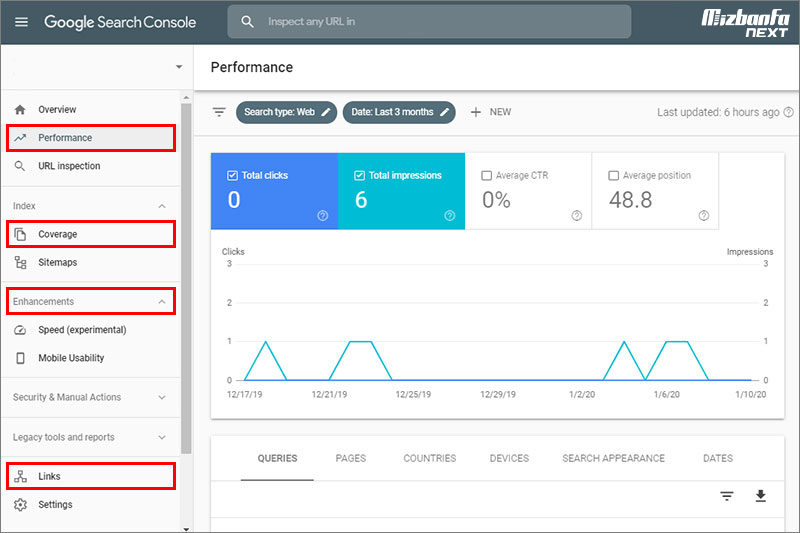Click the 48.8 average position value
The height and width of the screenshot is (533, 800).
pos(630,199)
